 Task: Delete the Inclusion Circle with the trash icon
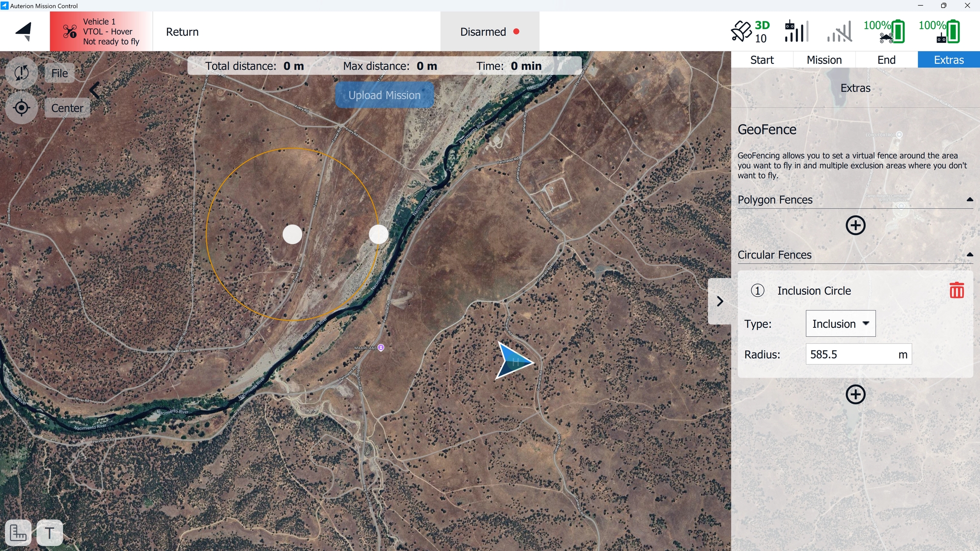(x=957, y=291)
